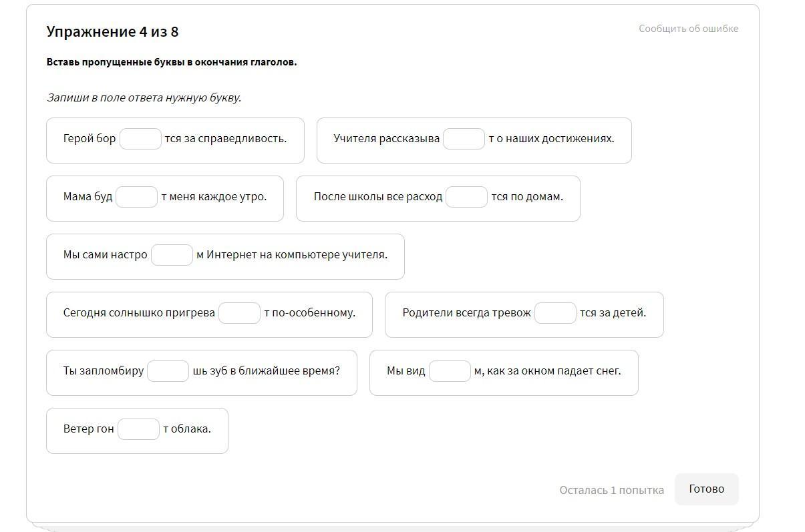Click the input field after "Мы вид"
Viewport: 805px width, 532px height.
(450, 371)
